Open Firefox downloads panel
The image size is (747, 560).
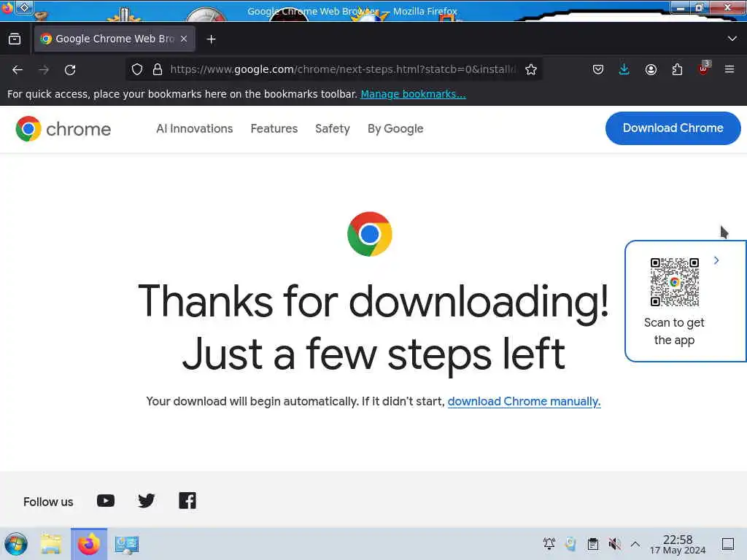point(624,69)
